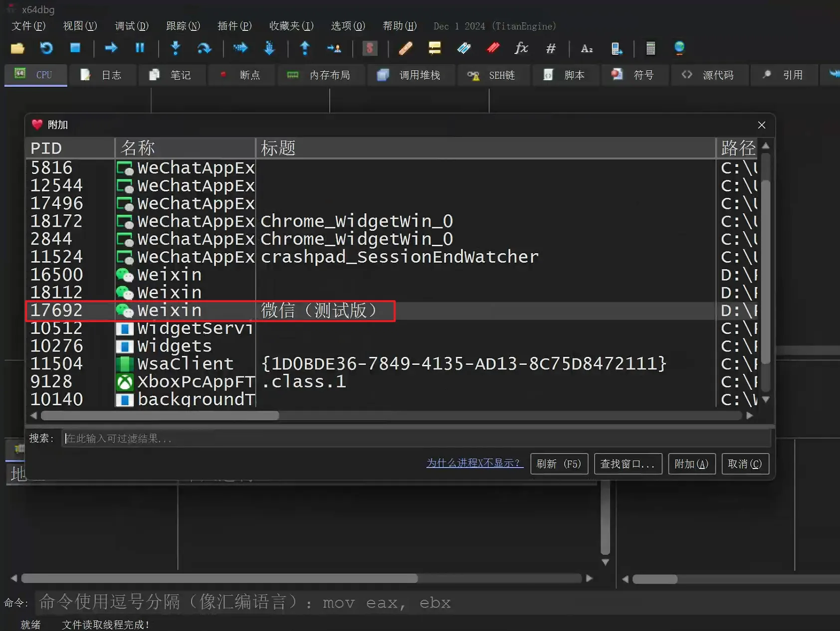The image size is (840, 631).
Task: Sort process list by 标题 column
Action: [x=486, y=148]
